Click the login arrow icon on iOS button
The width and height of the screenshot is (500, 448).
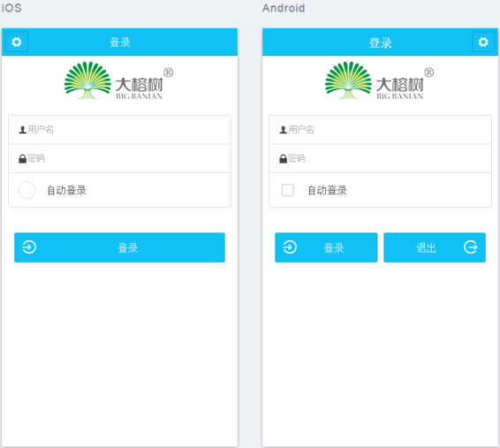[29, 247]
